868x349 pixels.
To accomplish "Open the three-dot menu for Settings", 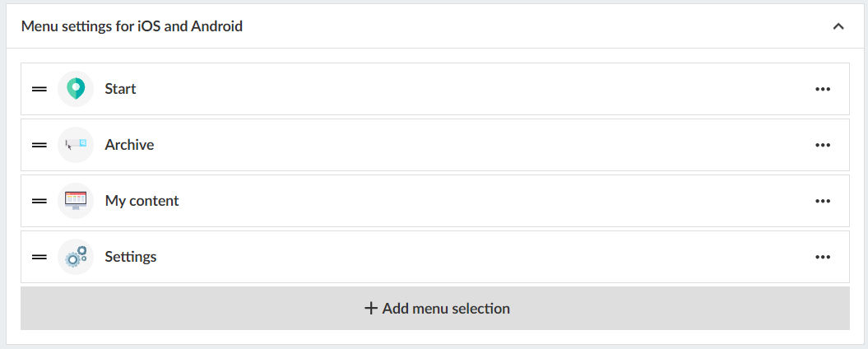I will click(823, 257).
